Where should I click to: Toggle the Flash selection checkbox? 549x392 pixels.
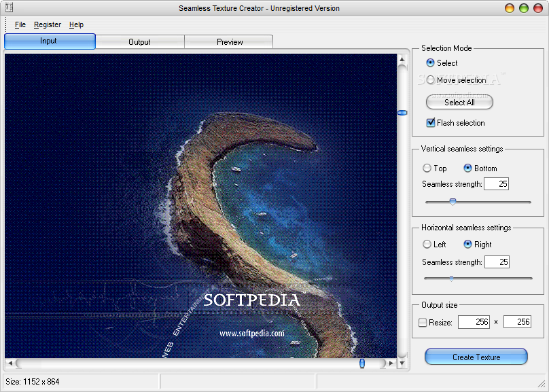[x=430, y=123]
